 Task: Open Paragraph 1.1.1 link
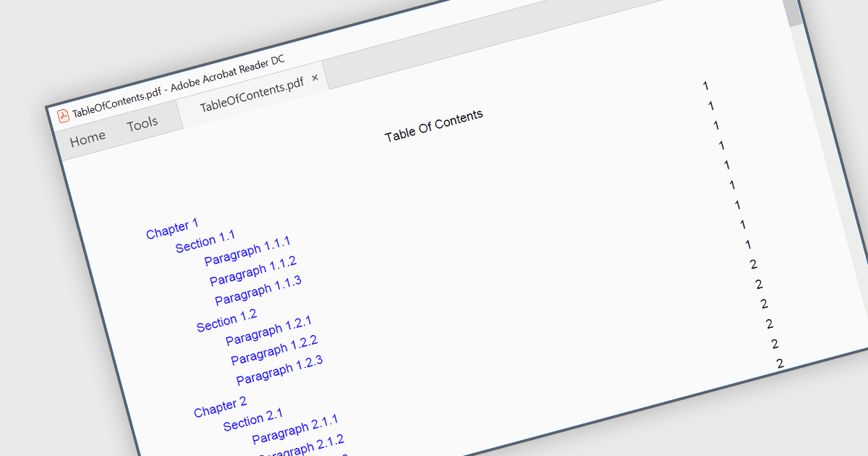click(x=247, y=251)
